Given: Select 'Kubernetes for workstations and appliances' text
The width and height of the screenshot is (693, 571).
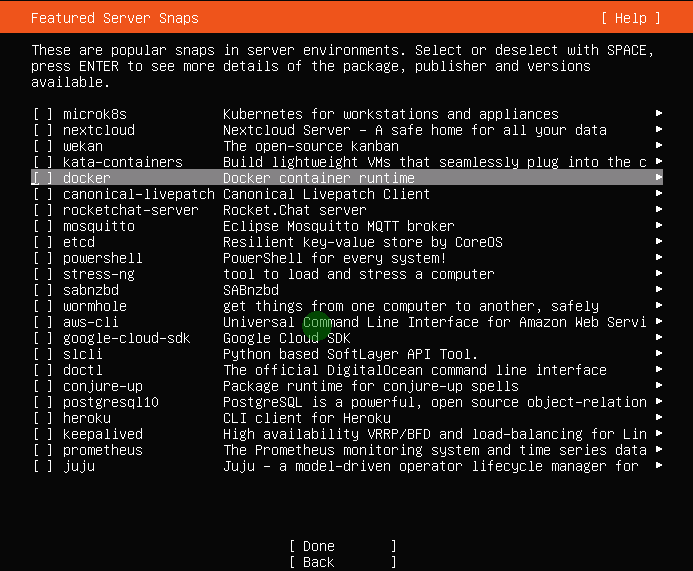Looking at the screenshot, I should pyautogui.click(x=391, y=114).
